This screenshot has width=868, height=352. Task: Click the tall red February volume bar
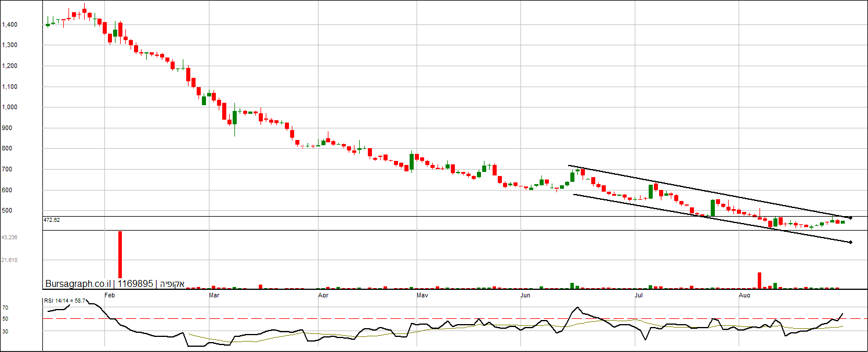point(120,256)
